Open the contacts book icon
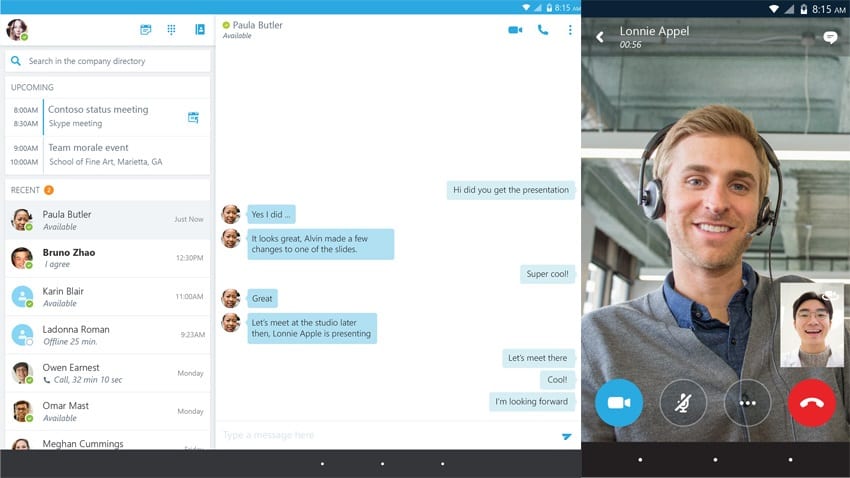Viewport: 850px width, 478px height. click(x=199, y=29)
